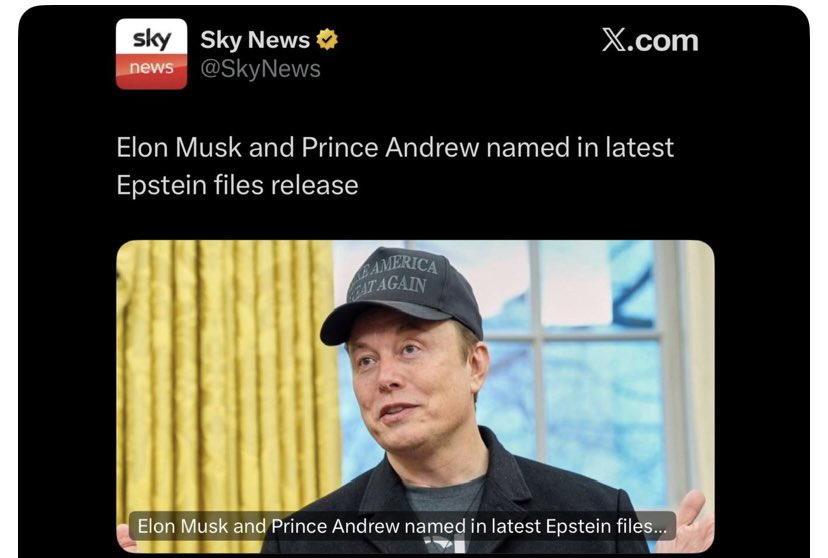Screen dimensions: 828x558
Task: Click the red 'news' part of logo
Action: coord(152,72)
